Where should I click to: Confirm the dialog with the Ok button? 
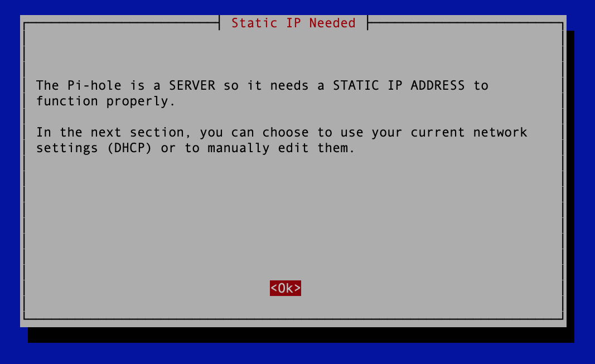(286, 288)
